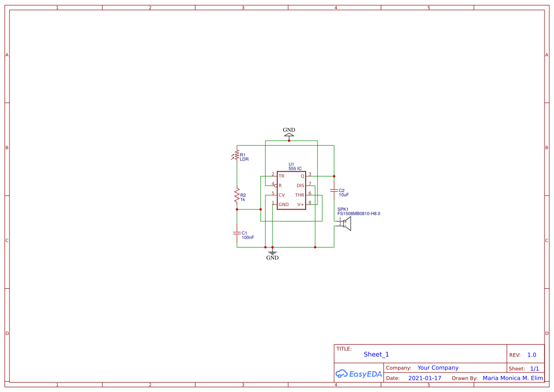The width and height of the screenshot is (554, 392).
Task: Click the C2 10uF capacitor symbol
Action: coord(334,190)
